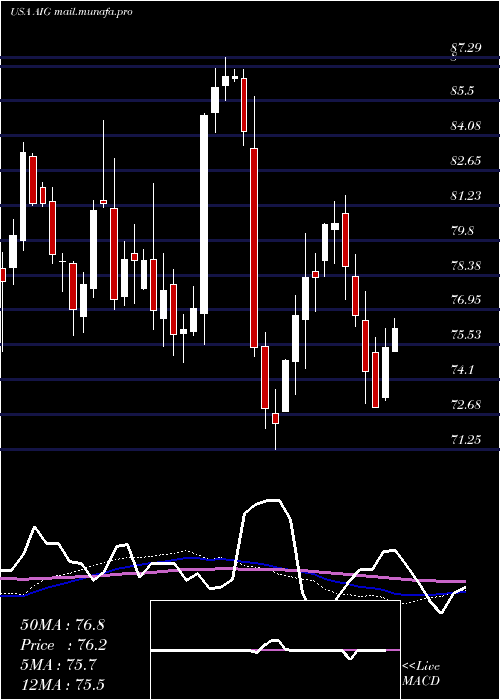
Task: Click the tallest white candle rising to 84.9
Action: [x=204, y=214]
